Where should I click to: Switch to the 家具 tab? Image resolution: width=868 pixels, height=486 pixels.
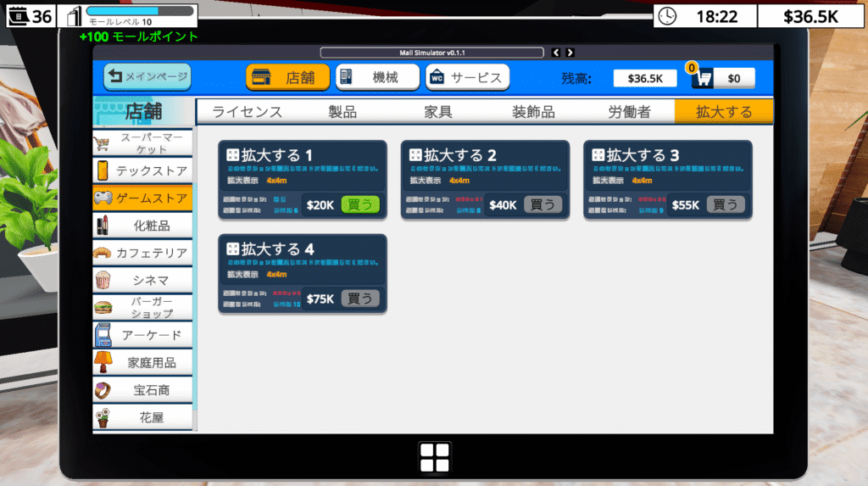[438, 112]
